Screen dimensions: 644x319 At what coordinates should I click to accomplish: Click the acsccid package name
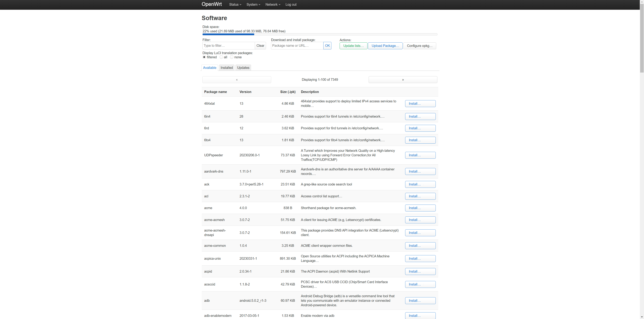coord(209,284)
